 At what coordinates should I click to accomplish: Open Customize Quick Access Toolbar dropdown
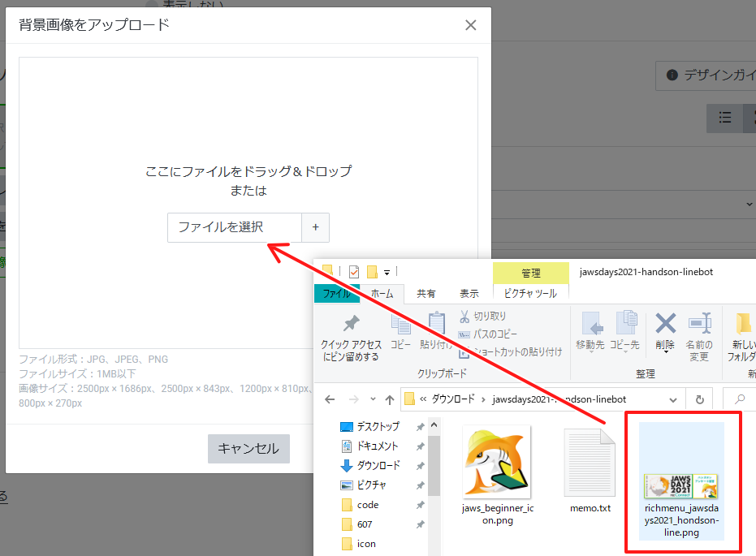pos(387,273)
